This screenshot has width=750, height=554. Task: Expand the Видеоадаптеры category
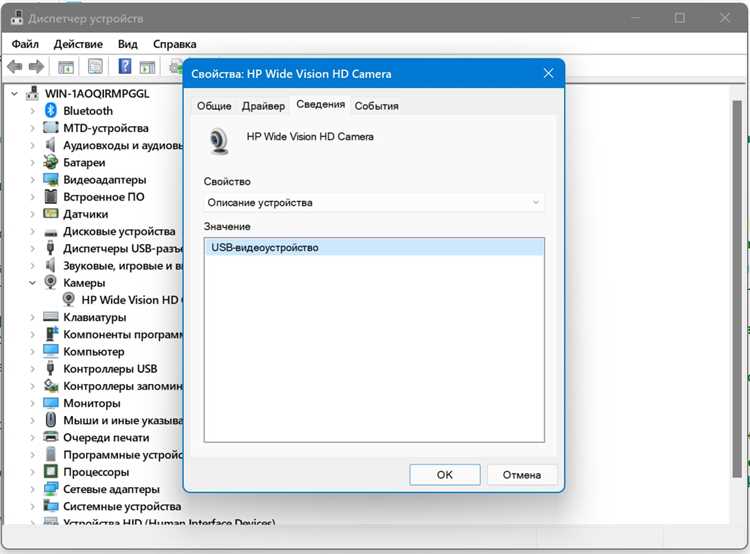click(32, 180)
